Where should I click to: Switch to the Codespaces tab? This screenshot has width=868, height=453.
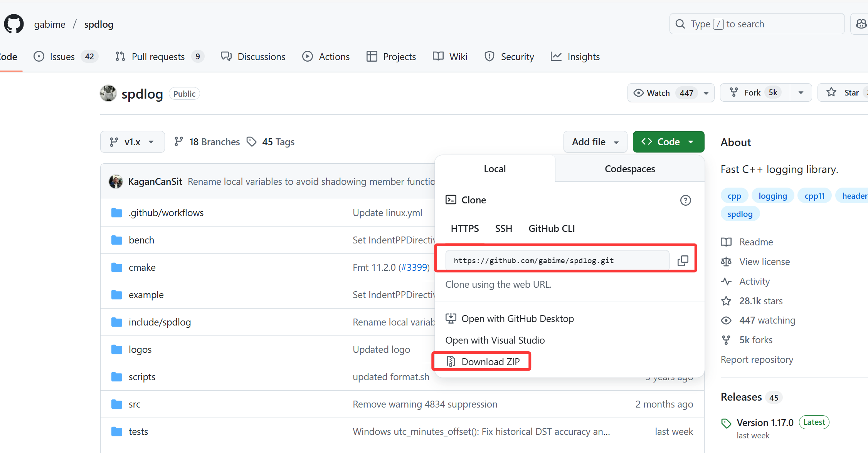click(629, 169)
